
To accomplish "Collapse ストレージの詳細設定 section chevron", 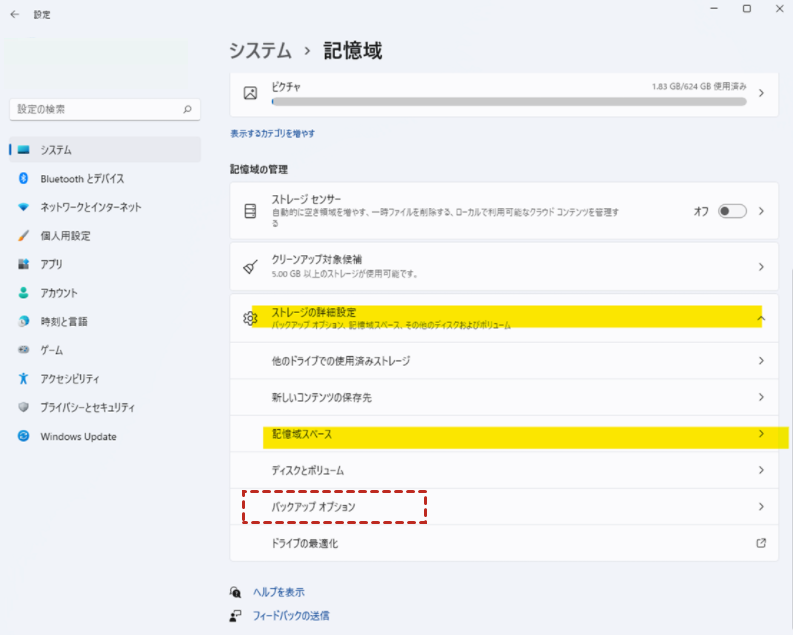I will [761, 318].
